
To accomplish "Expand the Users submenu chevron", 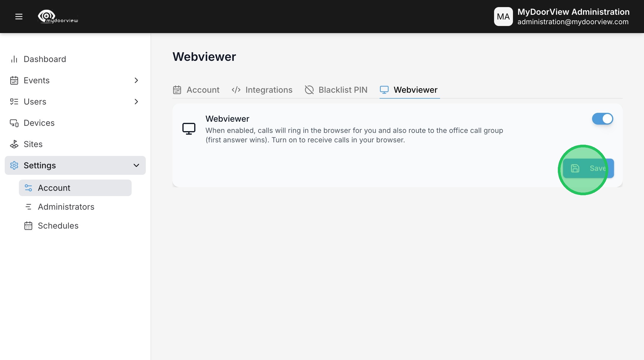I will (x=136, y=102).
